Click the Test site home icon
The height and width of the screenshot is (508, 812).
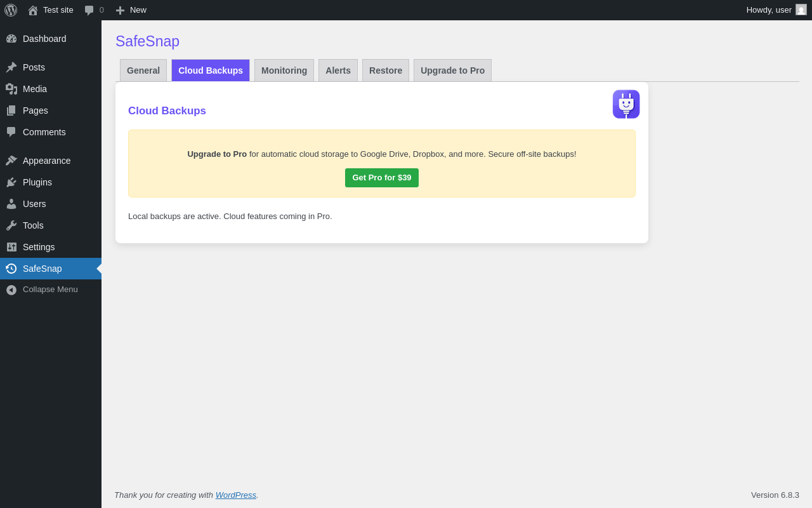(33, 10)
